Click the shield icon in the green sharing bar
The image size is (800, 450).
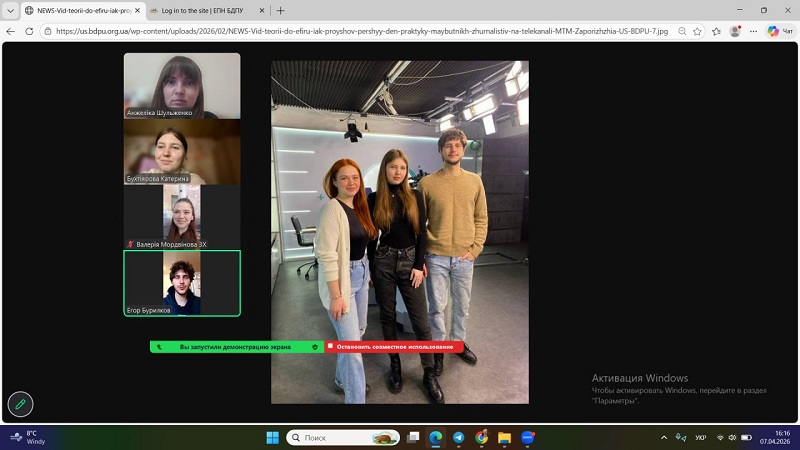pyautogui.click(x=315, y=347)
